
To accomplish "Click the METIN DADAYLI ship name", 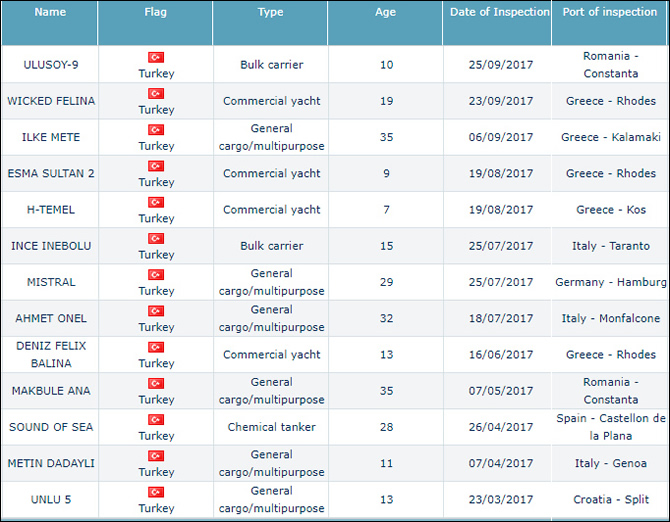I will tap(50, 463).
